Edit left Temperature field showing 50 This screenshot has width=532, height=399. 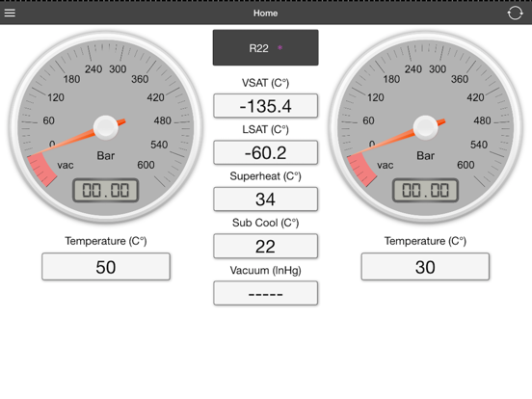(x=106, y=267)
